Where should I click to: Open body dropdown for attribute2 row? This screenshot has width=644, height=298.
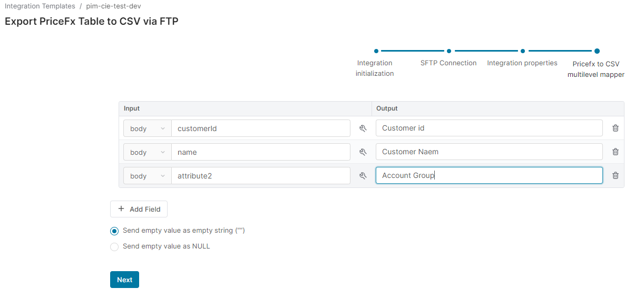148,176
